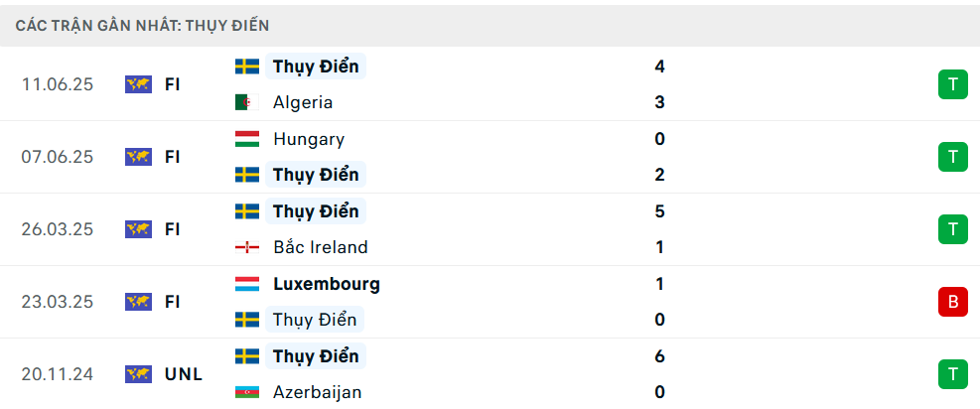980x409 pixels.
Task: Open the Luxembourg team link
Action: click(x=326, y=284)
